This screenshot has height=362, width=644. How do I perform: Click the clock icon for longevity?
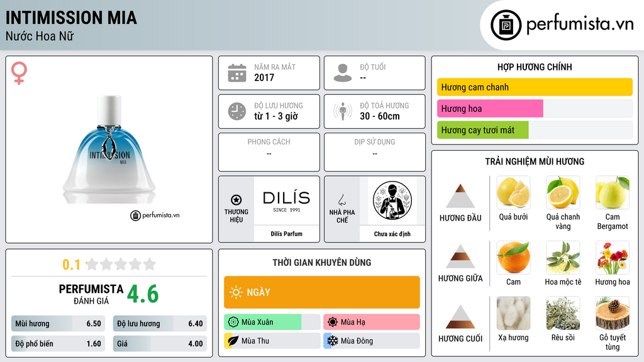[x=237, y=111]
